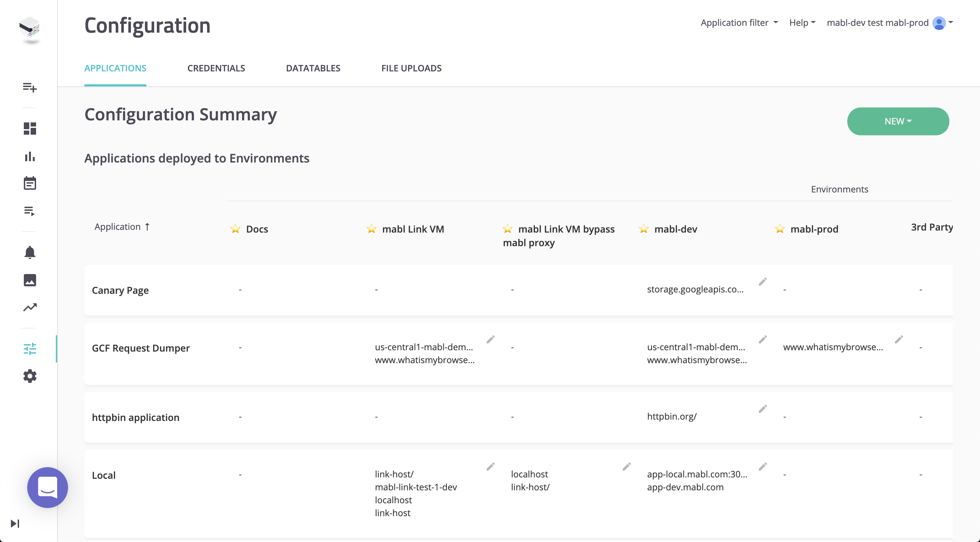The height and width of the screenshot is (542, 980).
Task: Open the trending insights arrow icon
Action: pyautogui.click(x=30, y=307)
